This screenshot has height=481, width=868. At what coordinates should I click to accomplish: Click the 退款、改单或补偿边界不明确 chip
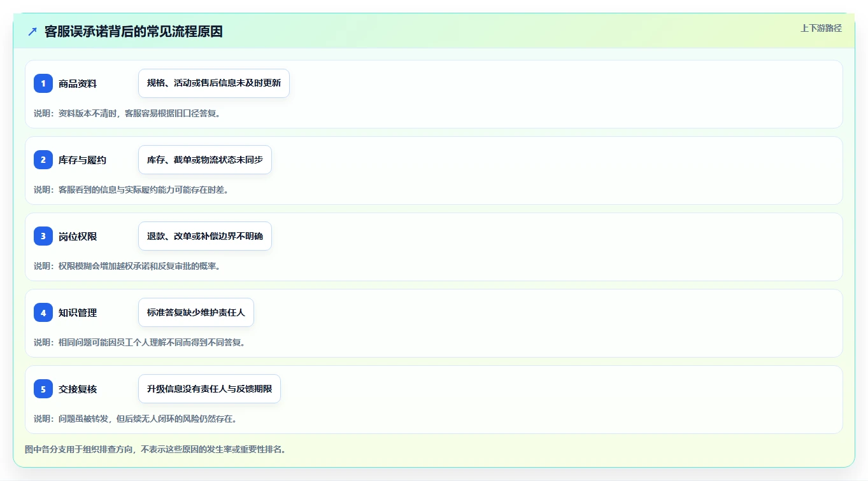[x=205, y=236]
